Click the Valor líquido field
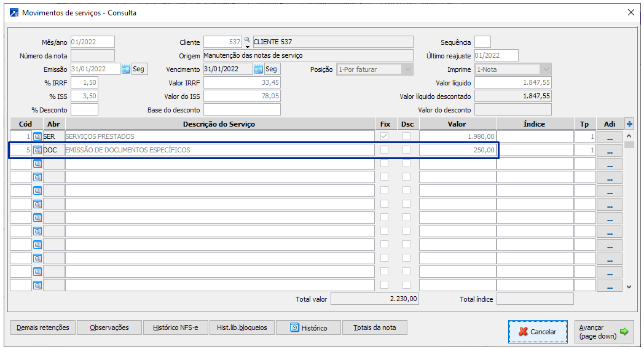Screen dimensions: 644x349 tap(513, 82)
